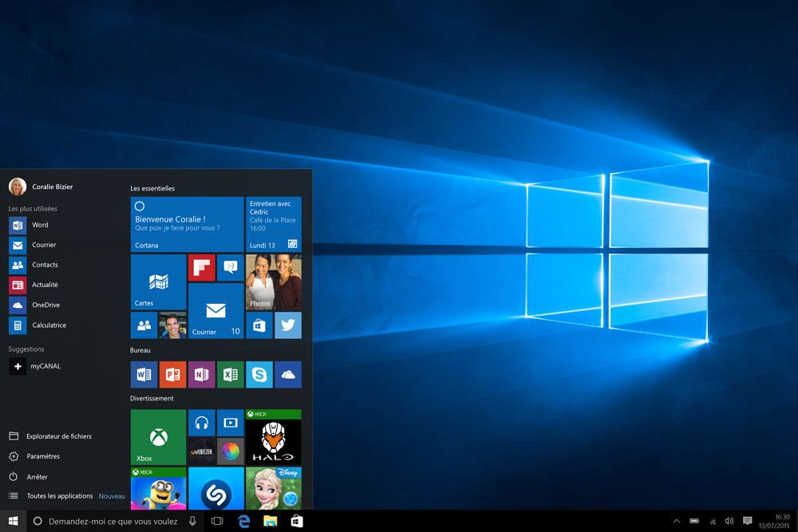This screenshot has width=798, height=532.
Task: Open the Films & TV video tile
Action: click(x=231, y=424)
